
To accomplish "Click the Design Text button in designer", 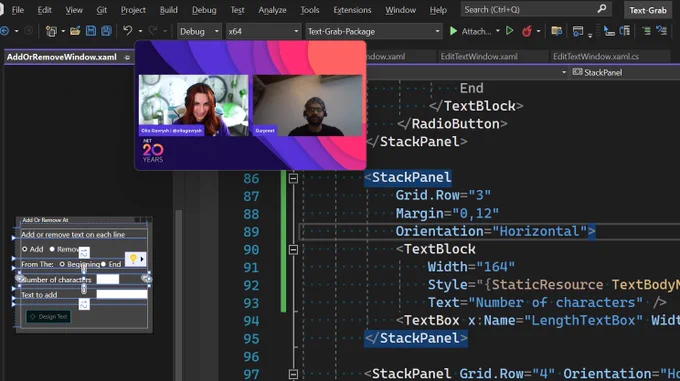I will click(x=48, y=316).
